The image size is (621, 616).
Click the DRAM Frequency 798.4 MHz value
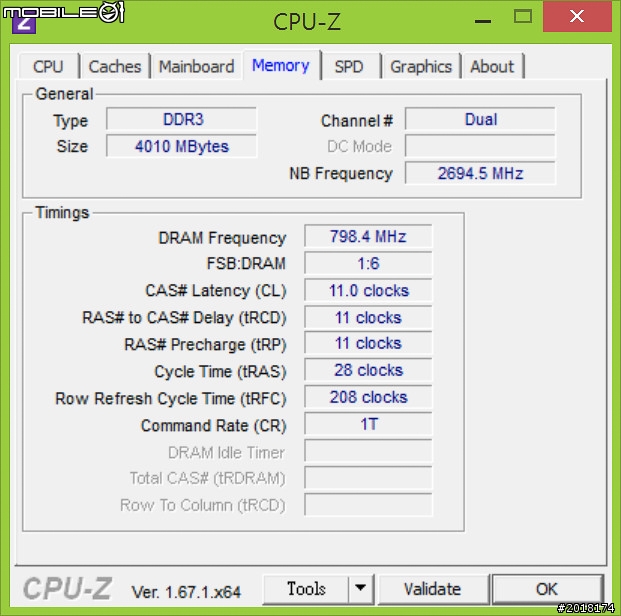pos(368,236)
